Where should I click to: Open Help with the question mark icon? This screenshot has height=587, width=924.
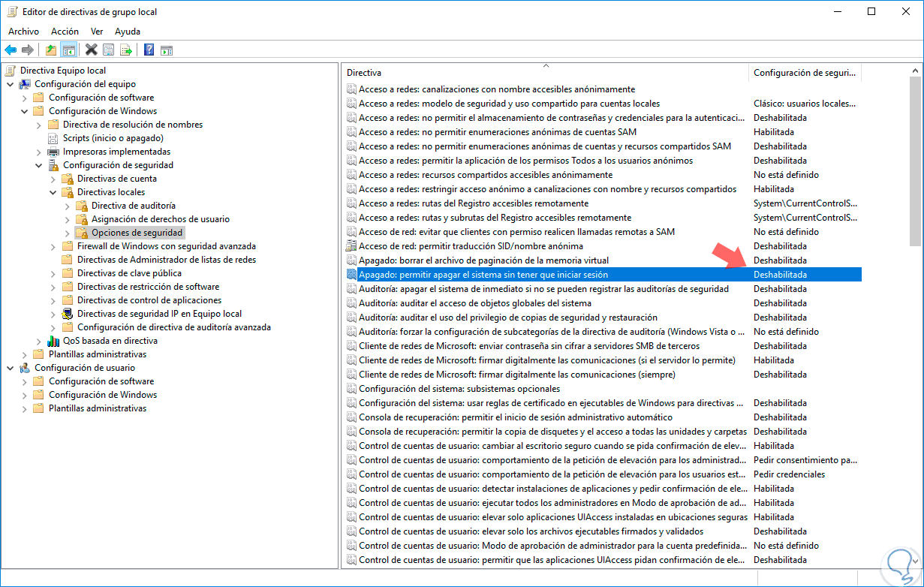pyautogui.click(x=149, y=50)
